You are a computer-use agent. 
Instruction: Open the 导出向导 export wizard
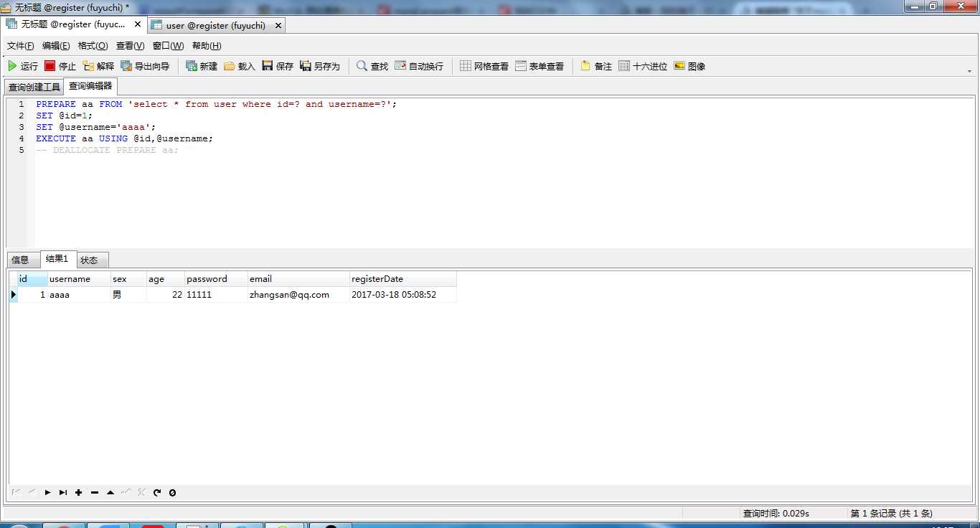146,66
